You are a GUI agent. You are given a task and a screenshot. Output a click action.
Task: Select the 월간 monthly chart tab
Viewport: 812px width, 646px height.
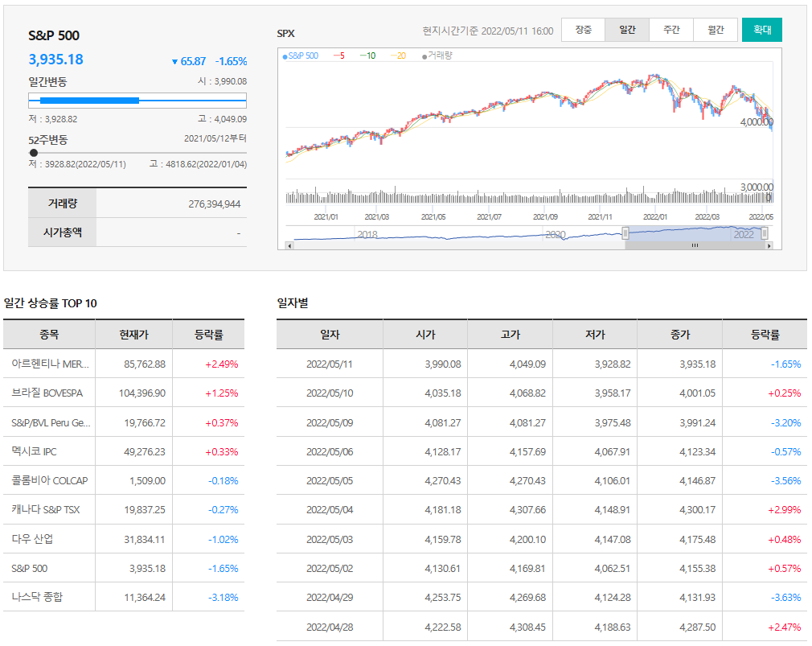716,30
